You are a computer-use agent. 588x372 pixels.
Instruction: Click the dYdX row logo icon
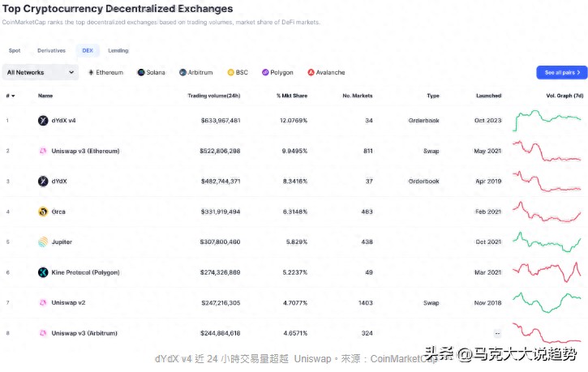pos(43,182)
